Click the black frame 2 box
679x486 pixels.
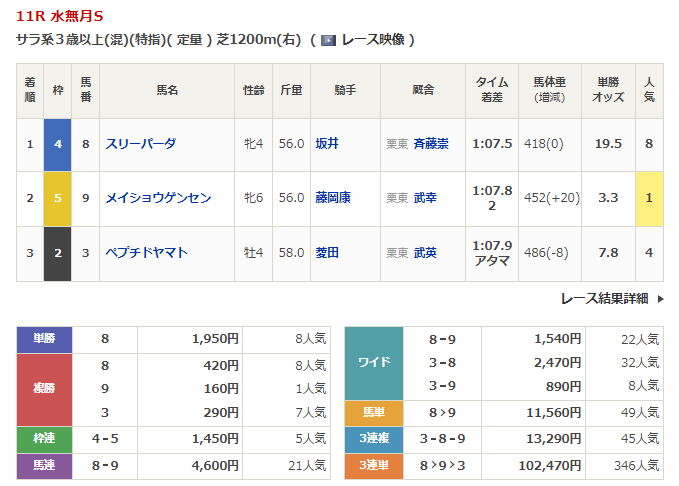[x=58, y=252]
